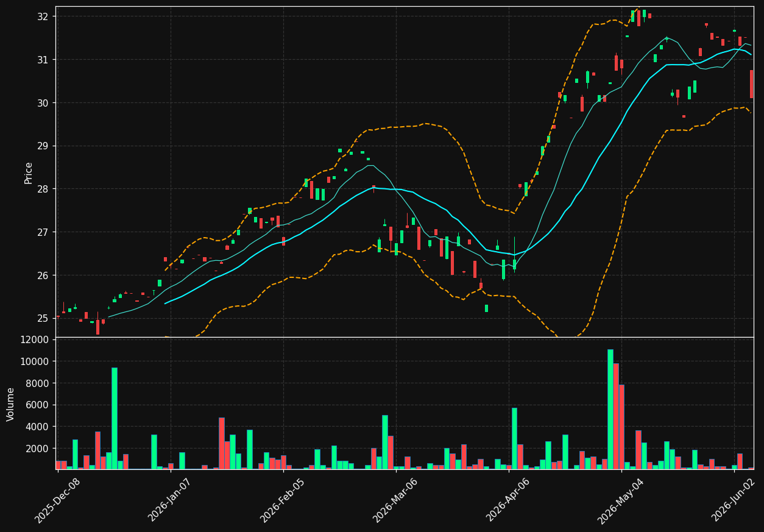
Task: Click the Price axis title
Action: [29, 172]
